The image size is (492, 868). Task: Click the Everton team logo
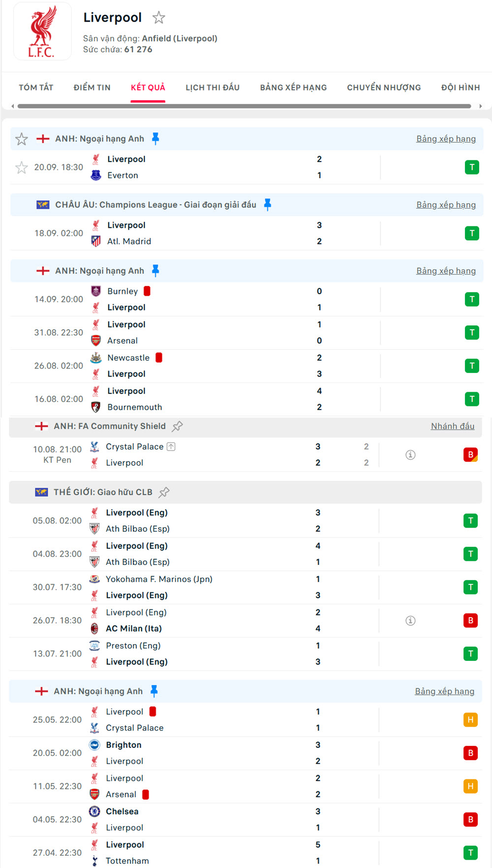click(x=95, y=175)
